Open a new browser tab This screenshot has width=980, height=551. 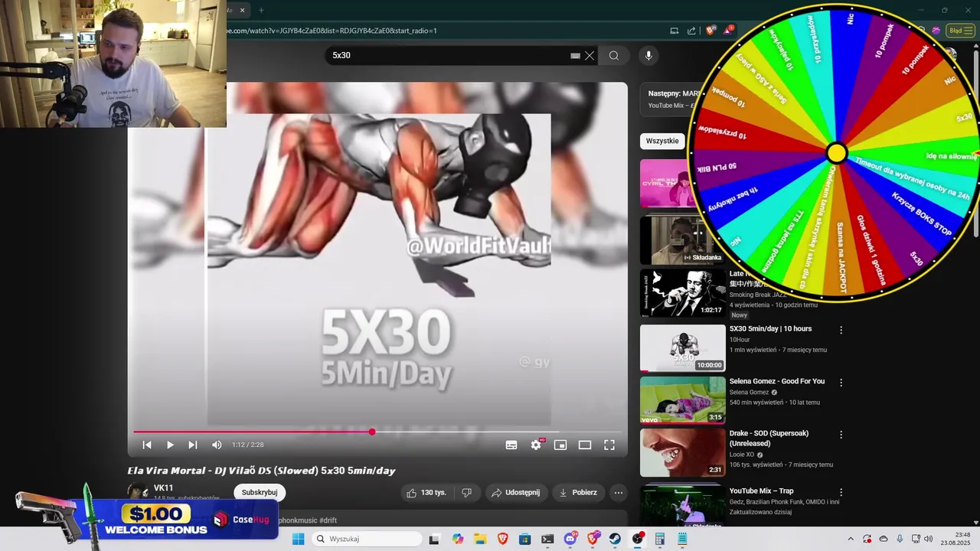261,10
